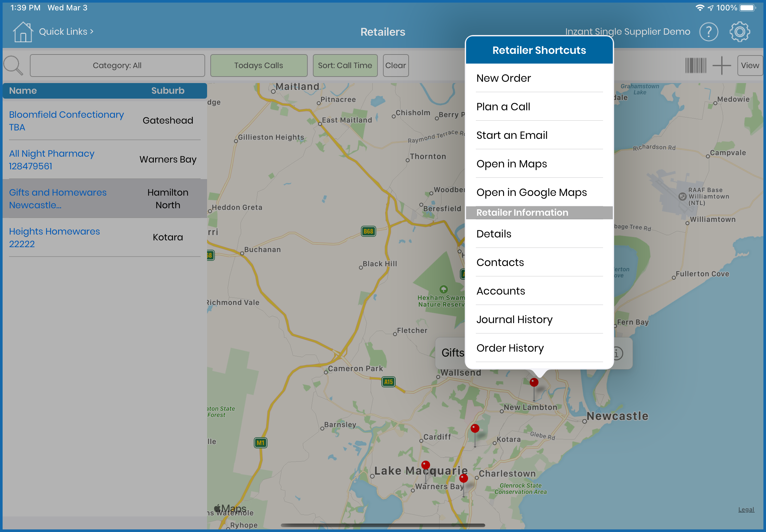This screenshot has width=766, height=532.
Task: Select the red pin near Kotara
Action: tap(475, 429)
